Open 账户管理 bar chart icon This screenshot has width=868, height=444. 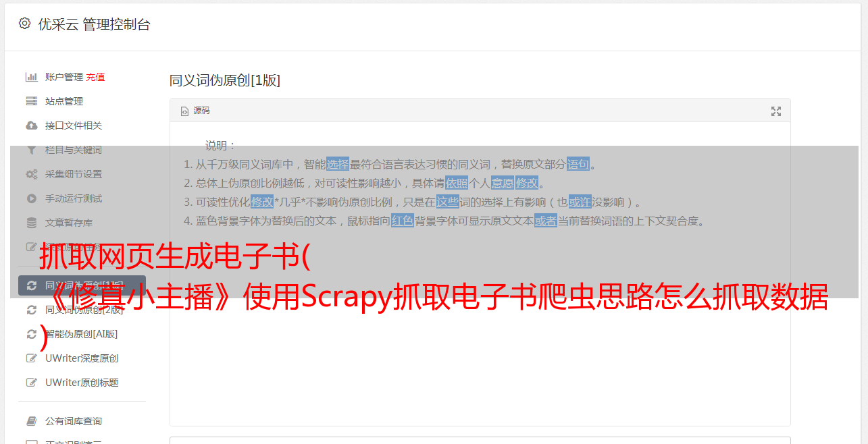(x=31, y=77)
